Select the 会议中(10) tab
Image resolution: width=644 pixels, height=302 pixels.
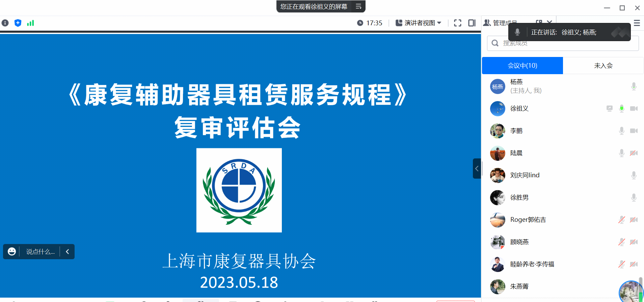coord(522,65)
